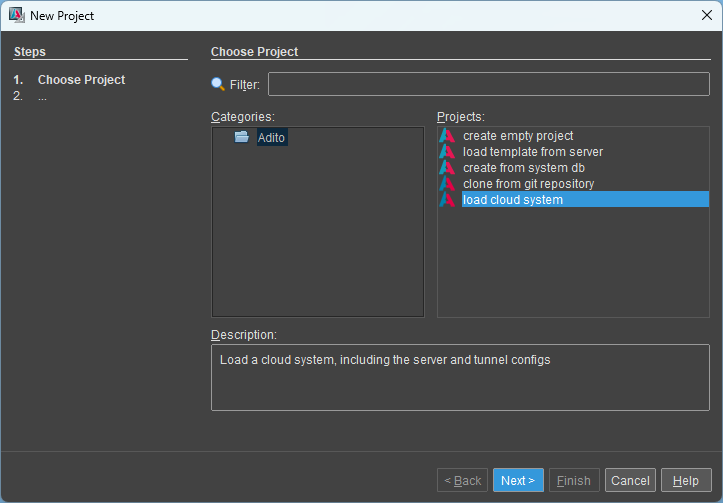Click the icon beside create from system db
The height and width of the screenshot is (503, 723).
coord(447,168)
